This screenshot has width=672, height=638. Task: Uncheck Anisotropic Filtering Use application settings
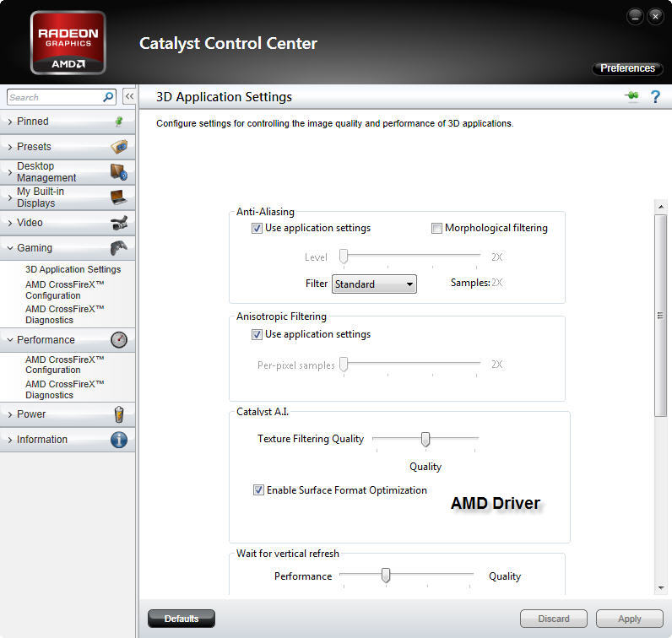[257, 335]
